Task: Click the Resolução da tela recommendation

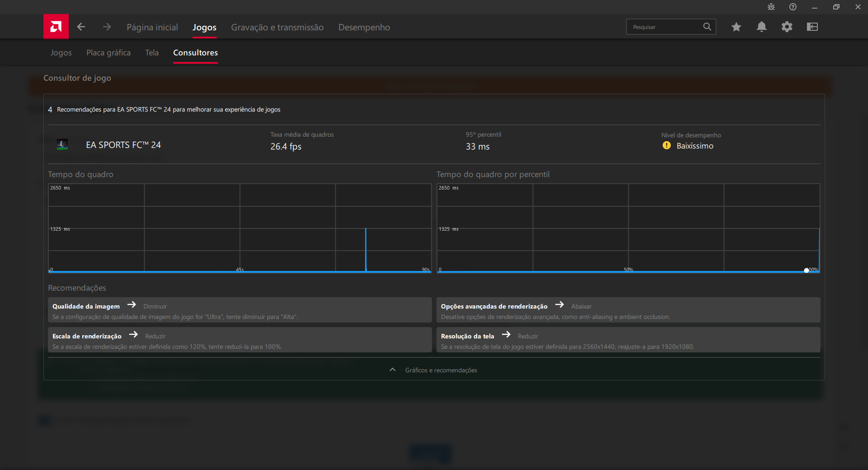Action: 628,340
